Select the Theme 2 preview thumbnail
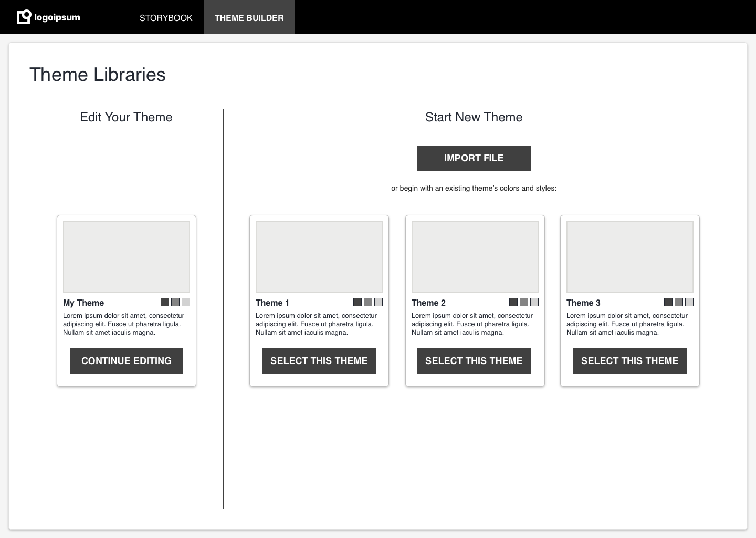 [475, 256]
